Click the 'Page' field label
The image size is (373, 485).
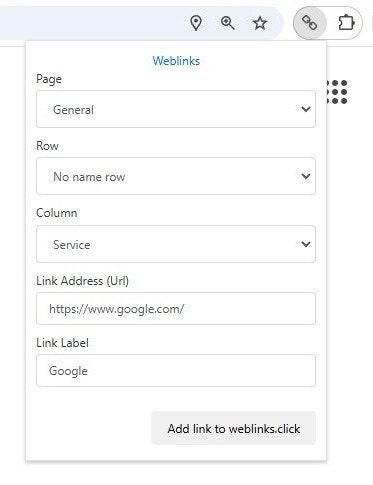pyautogui.click(x=49, y=79)
